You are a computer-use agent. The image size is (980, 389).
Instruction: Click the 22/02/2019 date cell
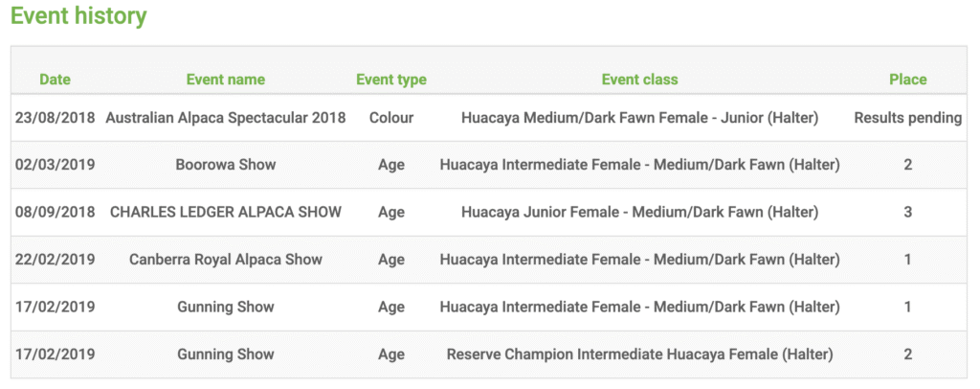(55, 260)
